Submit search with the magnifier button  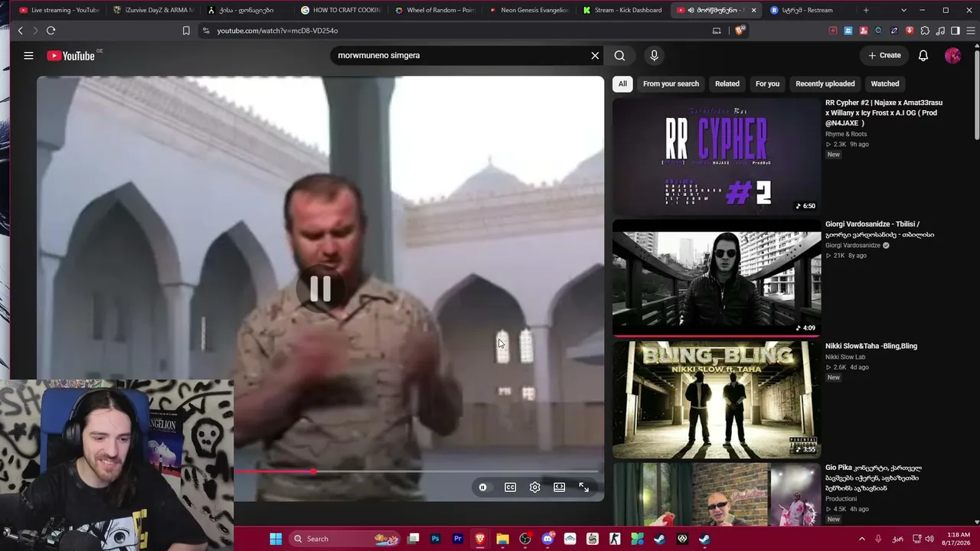click(x=619, y=55)
